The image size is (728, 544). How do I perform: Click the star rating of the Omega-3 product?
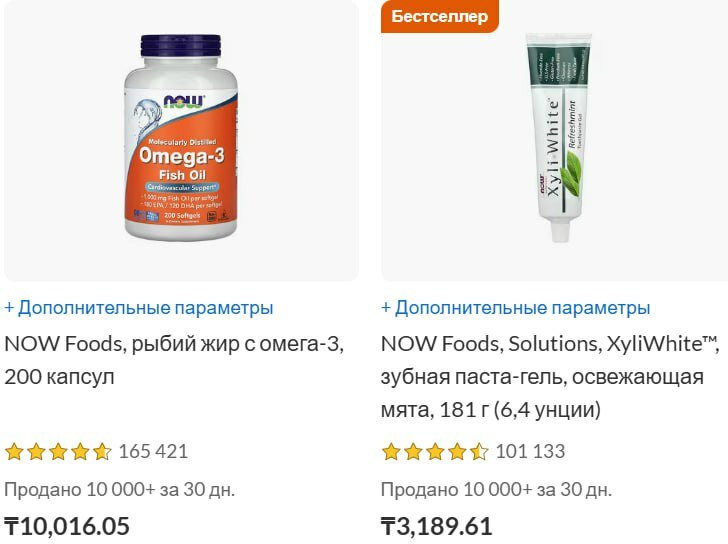click(x=58, y=451)
